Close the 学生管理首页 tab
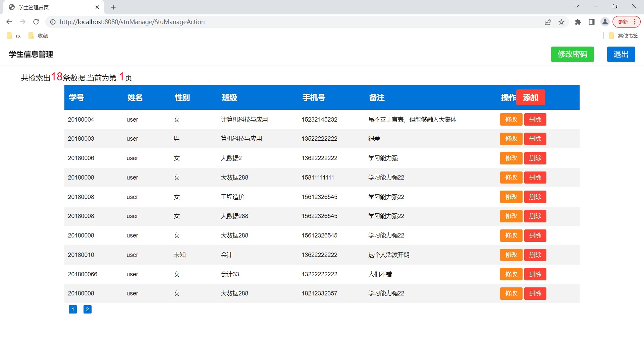Screen dimensions: 644x345 (x=97, y=7)
